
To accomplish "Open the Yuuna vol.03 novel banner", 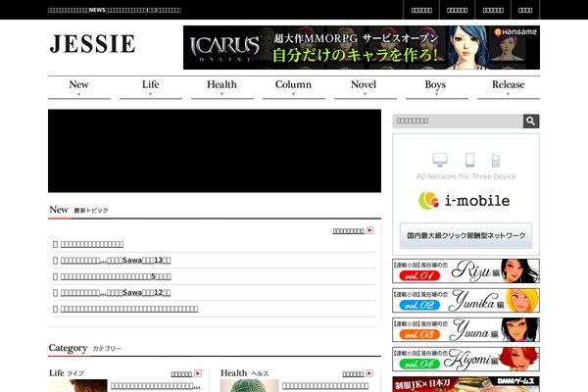I will pyautogui.click(x=465, y=329).
